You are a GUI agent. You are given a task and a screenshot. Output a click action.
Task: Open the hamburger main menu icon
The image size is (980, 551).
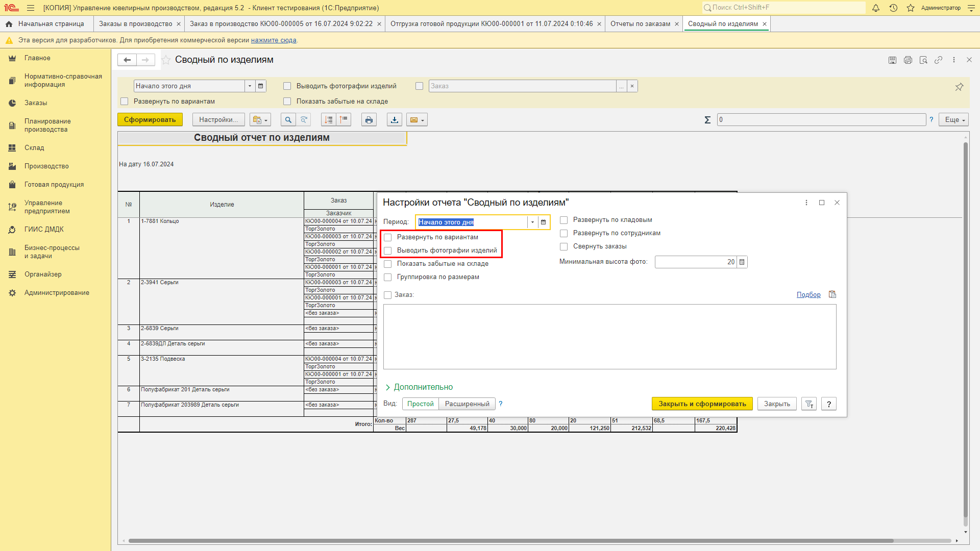pos(31,8)
